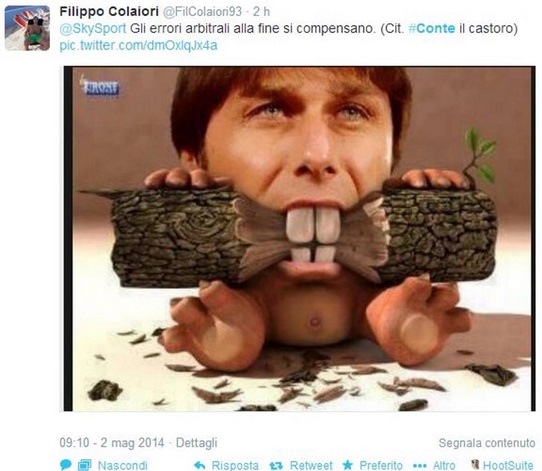Open Filippo Colaiori's profile avatar
The height and width of the screenshot is (471, 542).
point(27,28)
